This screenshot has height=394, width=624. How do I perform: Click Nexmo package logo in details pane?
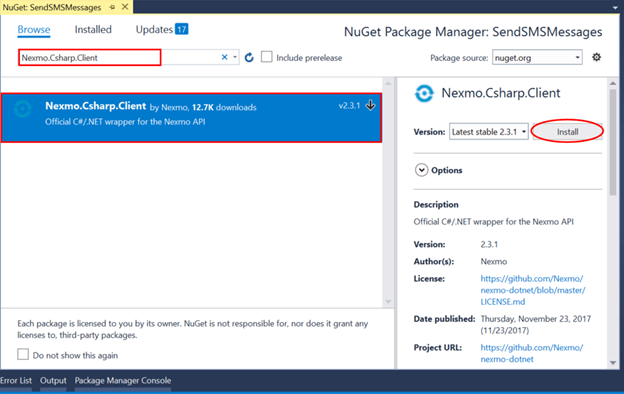pyautogui.click(x=424, y=94)
